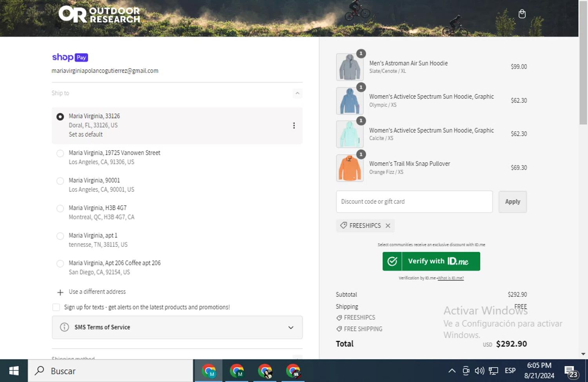Click the Subtotal $292.90 value
The image size is (588, 382).
coord(517,295)
